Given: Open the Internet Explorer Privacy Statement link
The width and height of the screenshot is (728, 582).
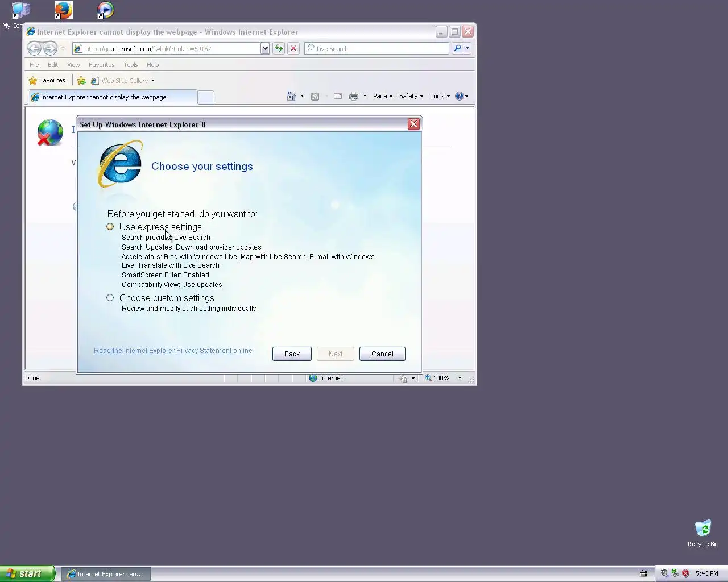Looking at the screenshot, I should 173,351.
